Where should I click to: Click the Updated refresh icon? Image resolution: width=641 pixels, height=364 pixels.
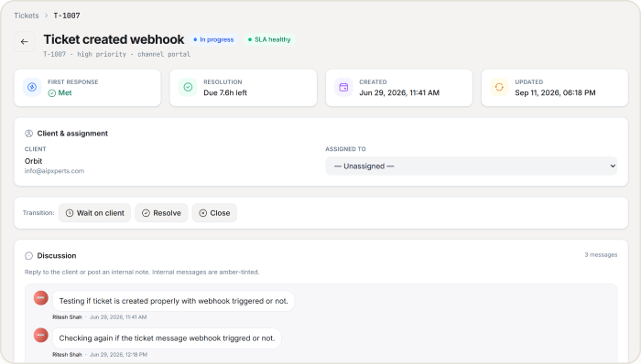(x=499, y=87)
